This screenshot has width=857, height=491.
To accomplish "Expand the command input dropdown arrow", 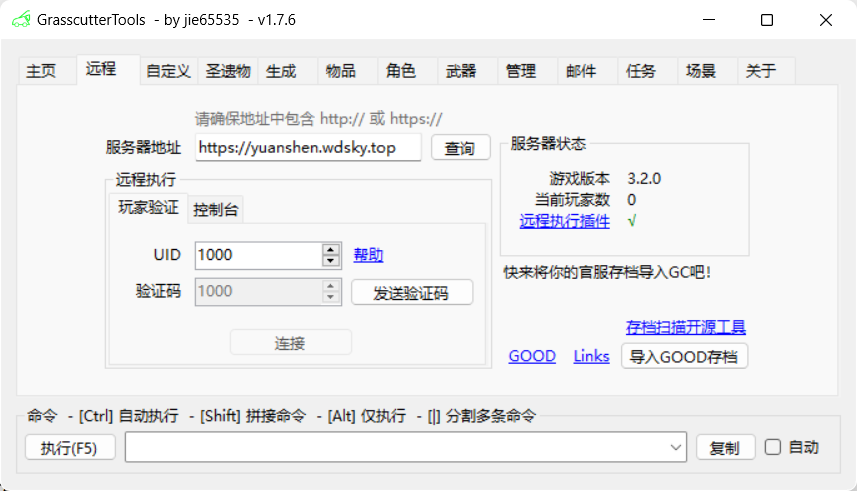I will click(x=675, y=448).
